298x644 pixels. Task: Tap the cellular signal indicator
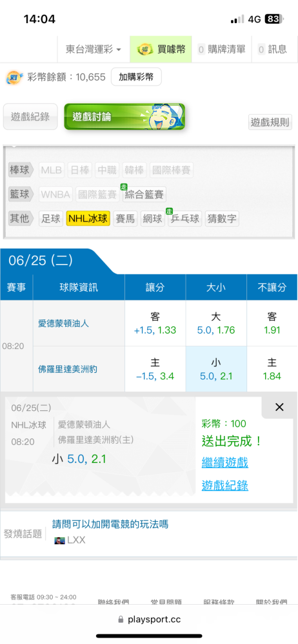237,19
